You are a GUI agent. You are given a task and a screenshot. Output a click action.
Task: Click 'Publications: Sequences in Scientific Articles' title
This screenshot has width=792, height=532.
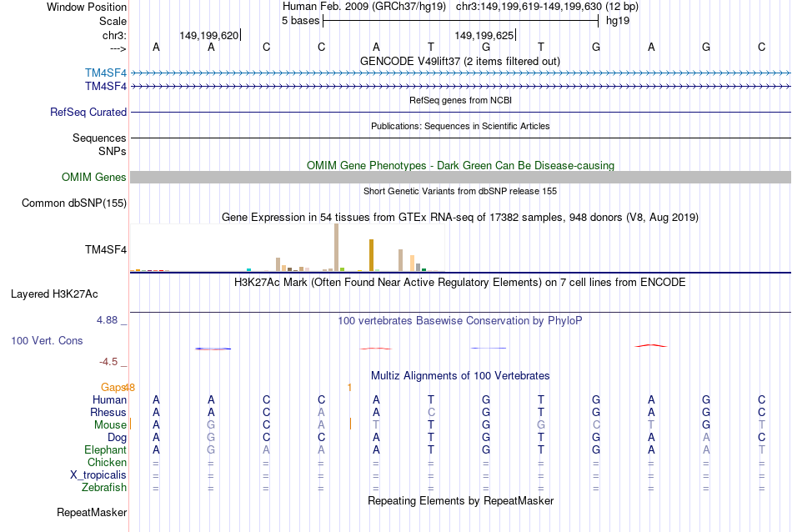pos(460,126)
